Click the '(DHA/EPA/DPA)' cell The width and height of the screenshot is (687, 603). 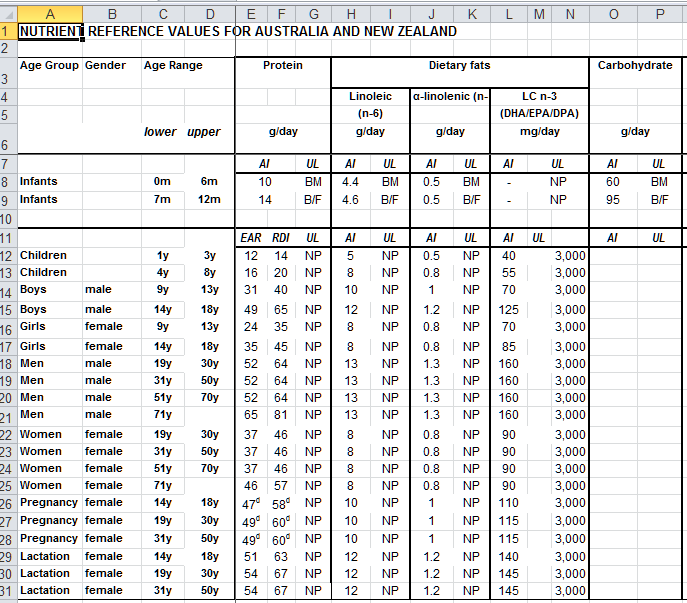[x=539, y=114]
